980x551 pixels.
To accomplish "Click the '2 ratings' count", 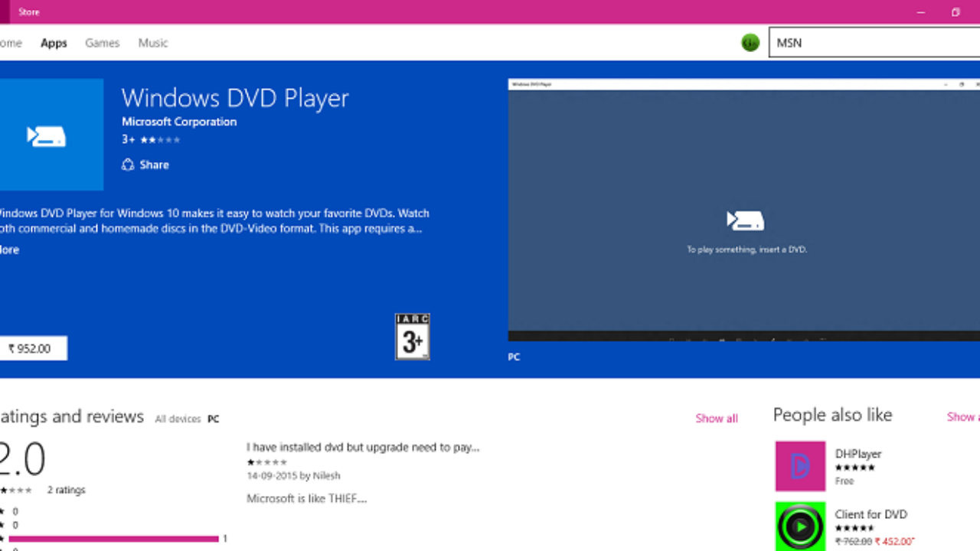I will [x=66, y=490].
